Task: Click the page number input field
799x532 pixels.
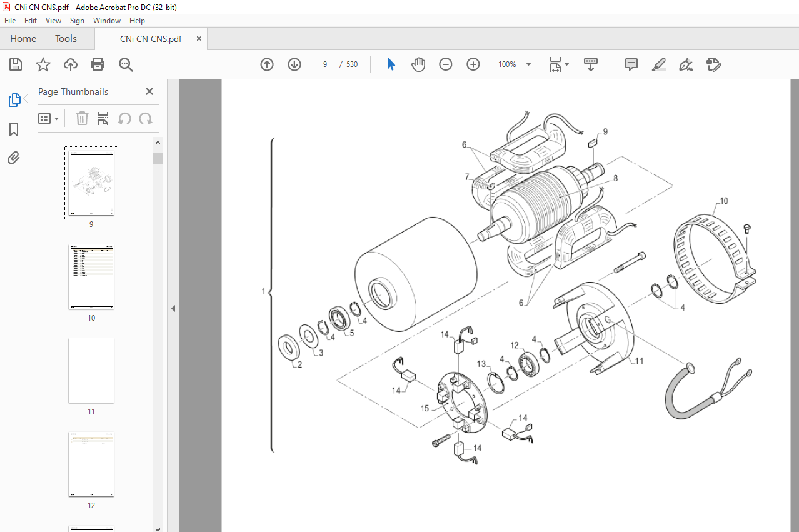Action: pyautogui.click(x=325, y=64)
